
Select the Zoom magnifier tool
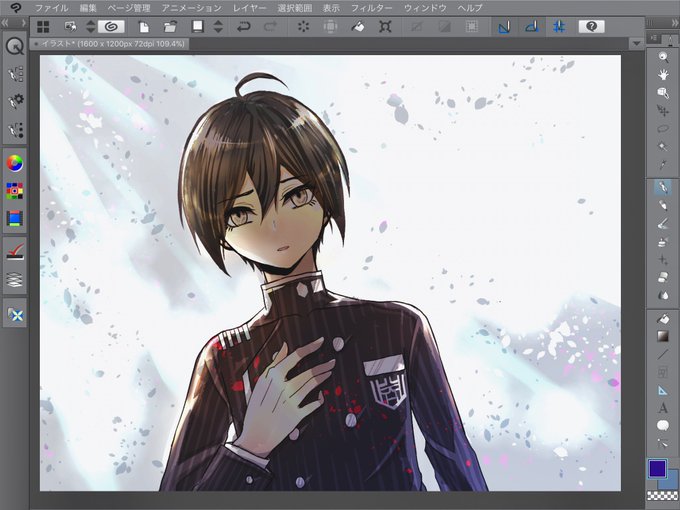pyautogui.click(x=663, y=57)
